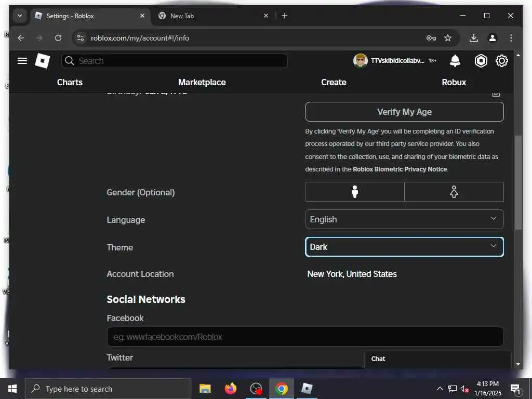Click the scrollbar down arrow

point(518,364)
